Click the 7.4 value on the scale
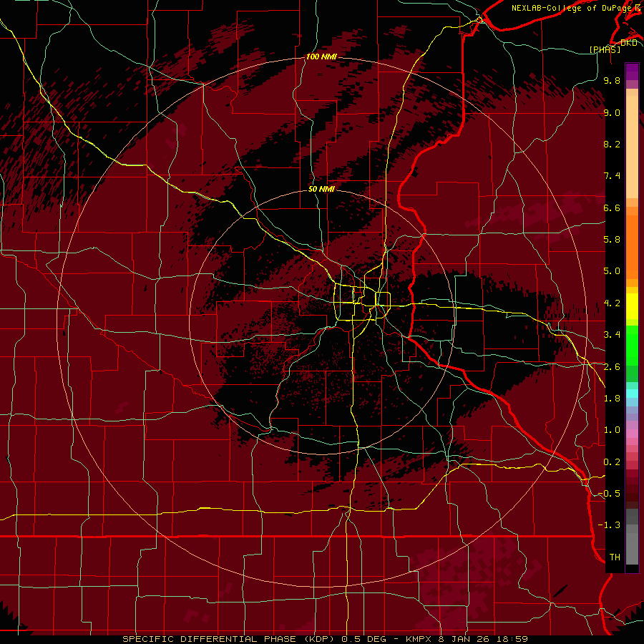 612,176
